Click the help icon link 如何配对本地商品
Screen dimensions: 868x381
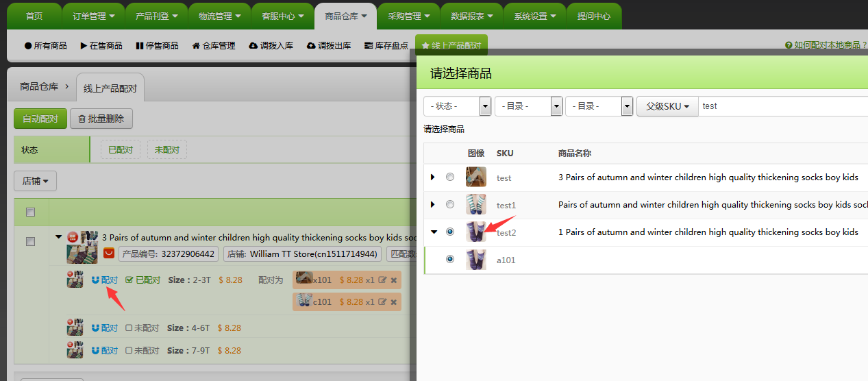click(826, 45)
